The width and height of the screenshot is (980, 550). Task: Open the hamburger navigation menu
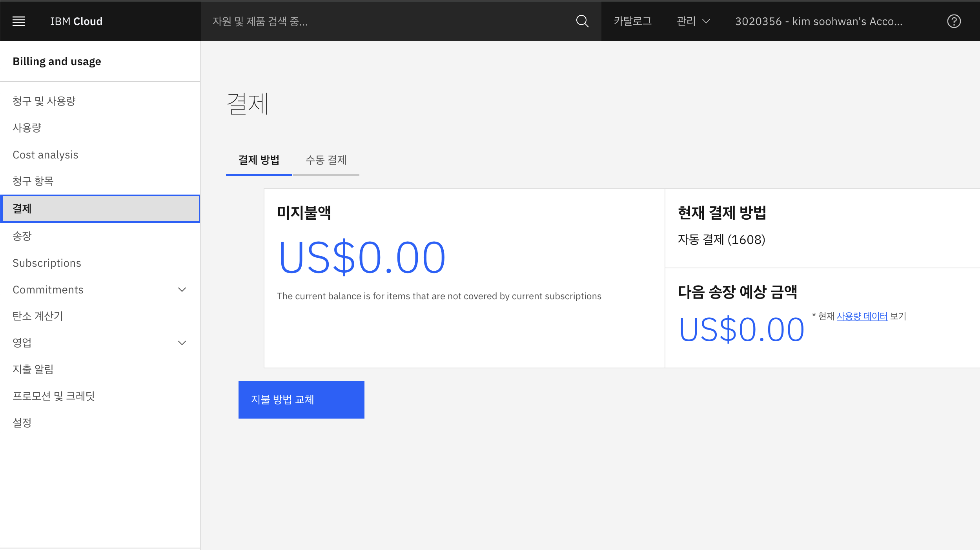coord(19,21)
